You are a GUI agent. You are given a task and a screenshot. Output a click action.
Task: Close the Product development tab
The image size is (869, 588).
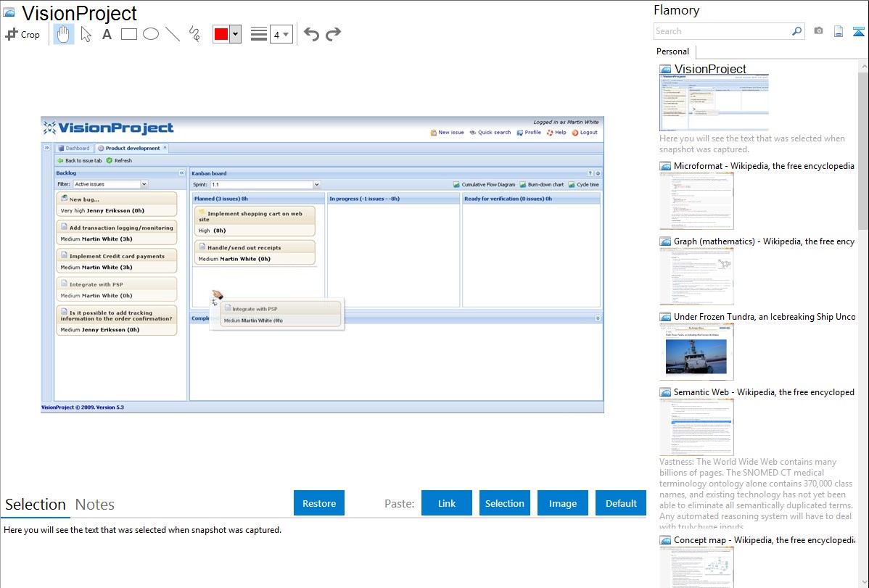165,147
